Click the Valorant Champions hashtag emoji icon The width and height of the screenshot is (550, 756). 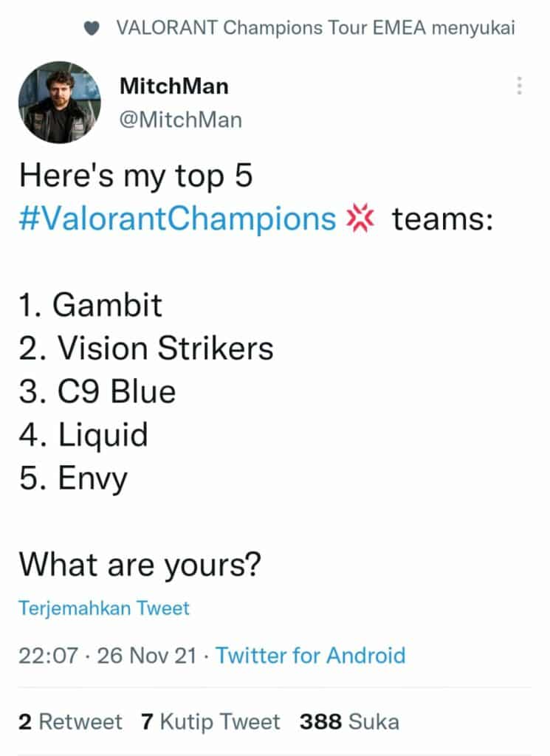(x=360, y=219)
